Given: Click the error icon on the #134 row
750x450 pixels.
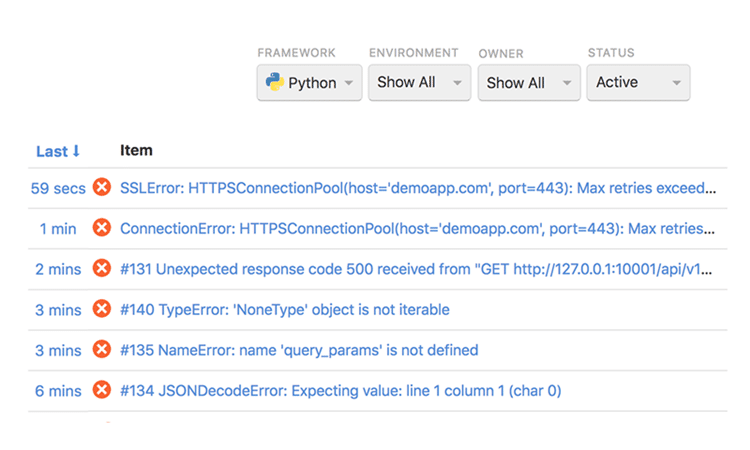Looking at the screenshot, I should tap(101, 390).
